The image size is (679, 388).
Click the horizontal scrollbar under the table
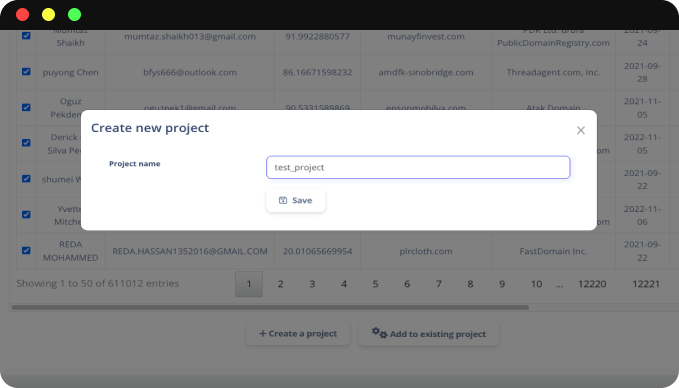point(270,307)
